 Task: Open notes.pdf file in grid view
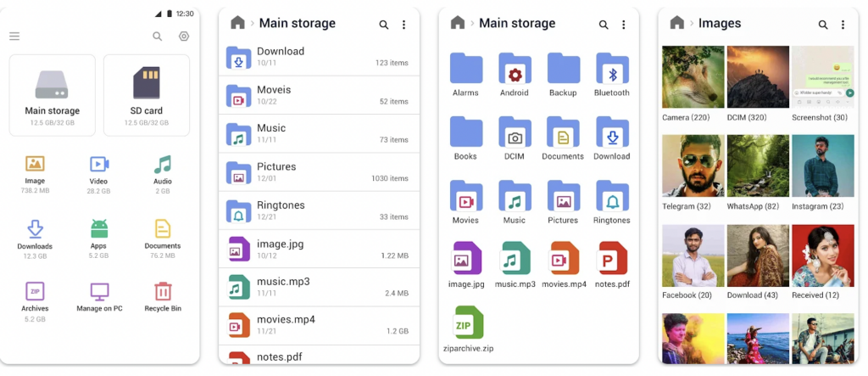(612, 265)
